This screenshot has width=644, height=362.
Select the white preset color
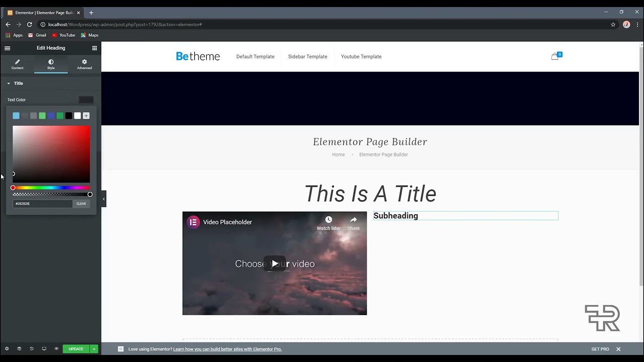[x=77, y=116]
